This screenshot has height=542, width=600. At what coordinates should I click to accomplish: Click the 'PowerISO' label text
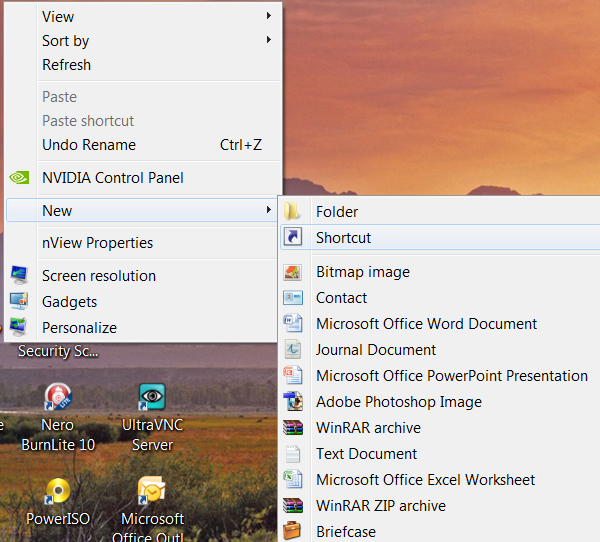pos(58,519)
